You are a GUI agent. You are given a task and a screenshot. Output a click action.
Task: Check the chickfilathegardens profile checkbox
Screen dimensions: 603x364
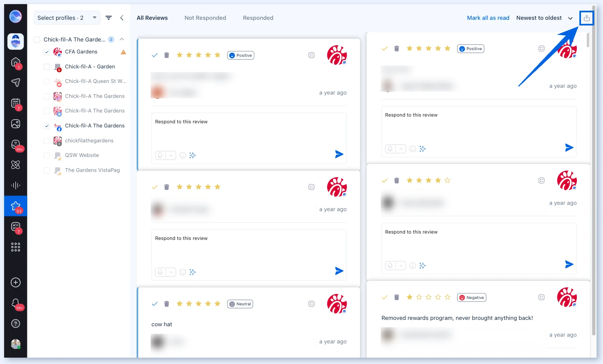[x=47, y=141]
